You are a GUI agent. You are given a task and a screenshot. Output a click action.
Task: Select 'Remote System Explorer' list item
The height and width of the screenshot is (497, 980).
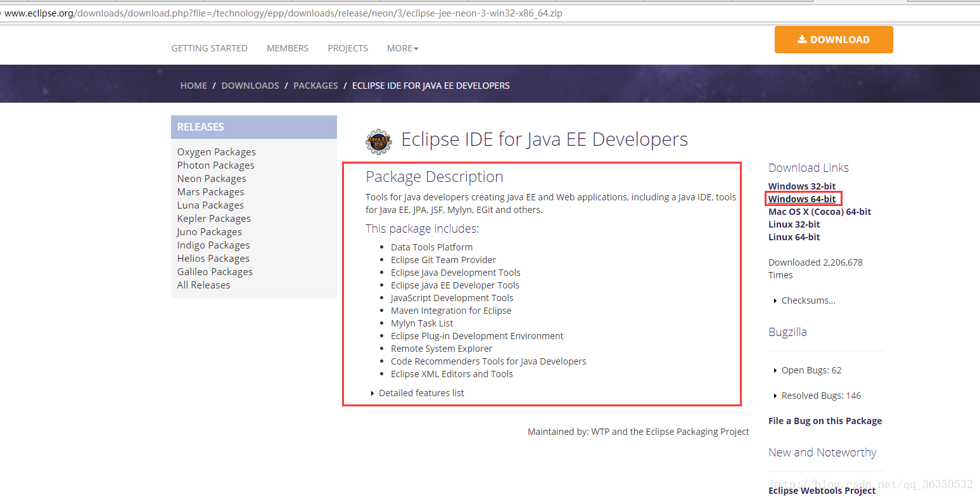click(442, 349)
